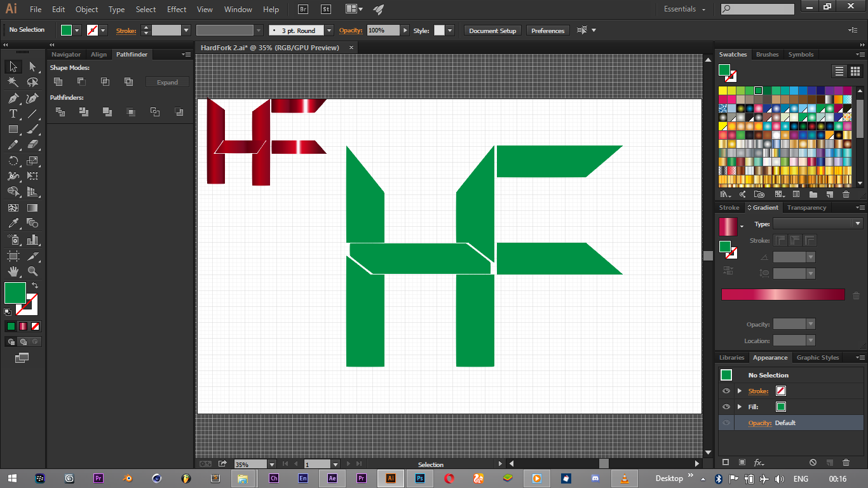Select the Pen tool
Viewport: 868px width, 488px height.
[13, 98]
